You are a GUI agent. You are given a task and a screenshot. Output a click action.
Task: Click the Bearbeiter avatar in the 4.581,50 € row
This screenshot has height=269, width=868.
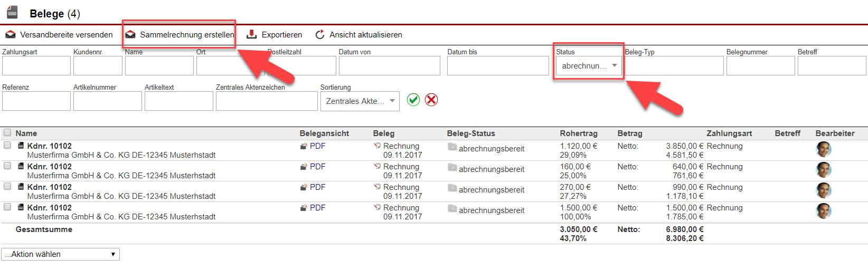824,149
